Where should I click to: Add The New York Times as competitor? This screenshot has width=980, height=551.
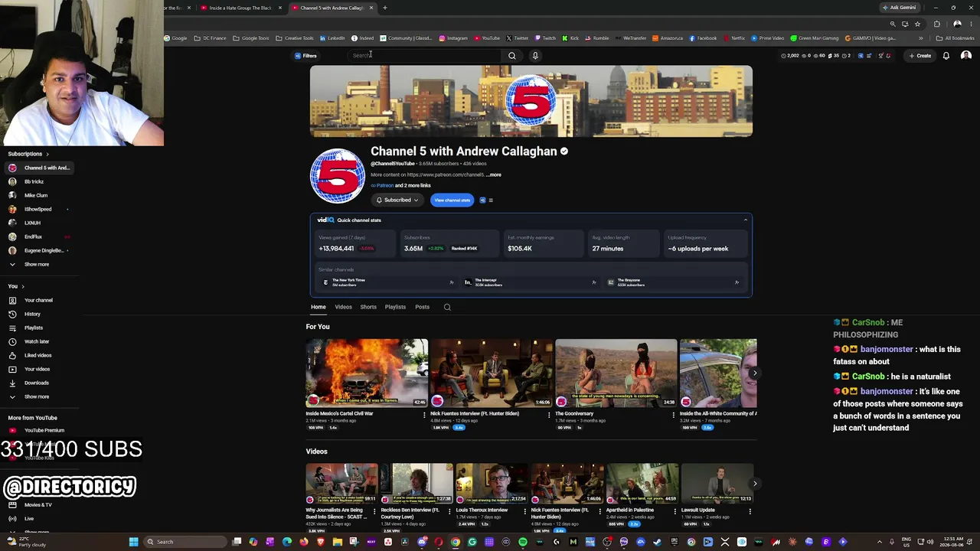click(452, 282)
